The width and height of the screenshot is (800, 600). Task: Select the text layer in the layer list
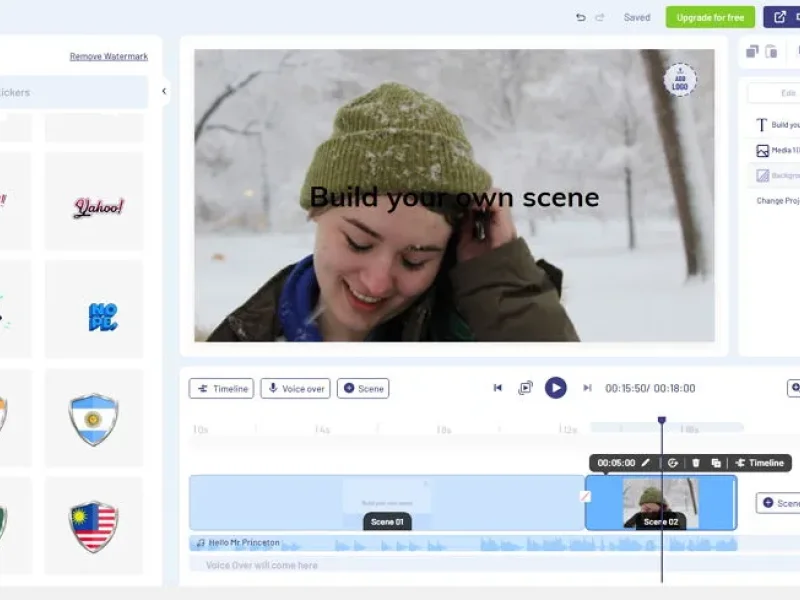[x=777, y=125]
